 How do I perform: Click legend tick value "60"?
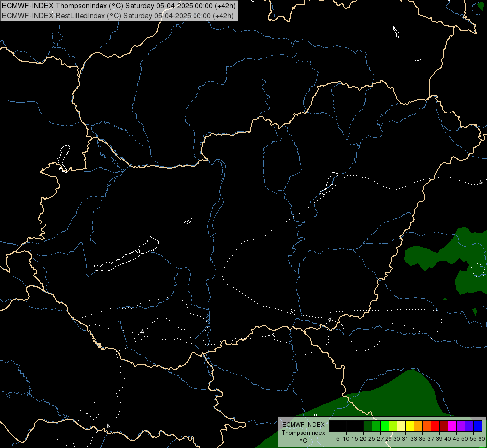(x=482, y=439)
